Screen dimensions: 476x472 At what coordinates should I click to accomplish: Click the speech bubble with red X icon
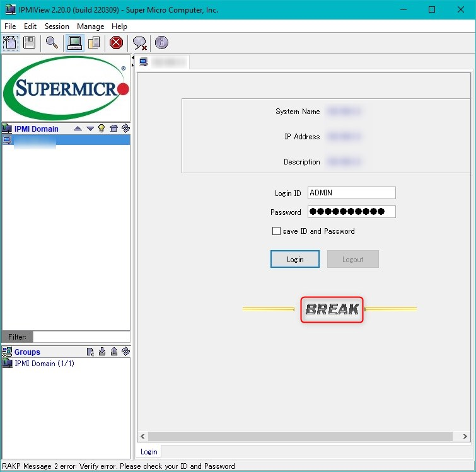click(x=139, y=43)
